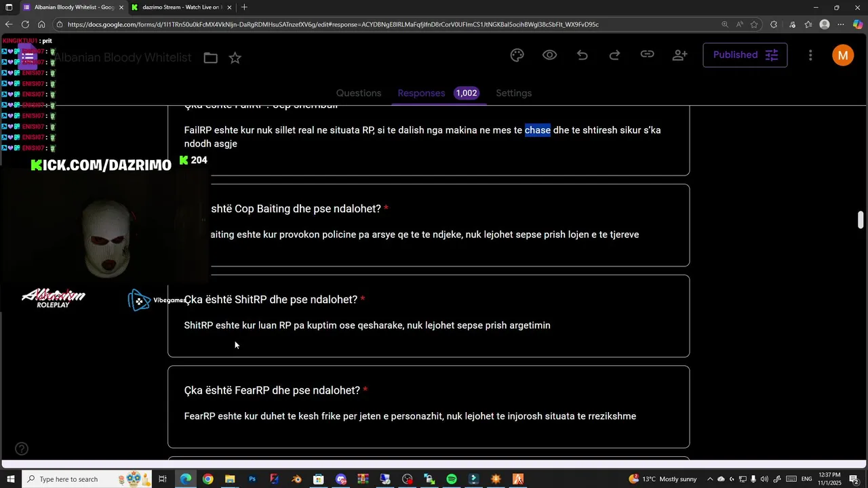868x488 pixels.
Task: Open the browser home page
Action: pyautogui.click(x=41, y=24)
